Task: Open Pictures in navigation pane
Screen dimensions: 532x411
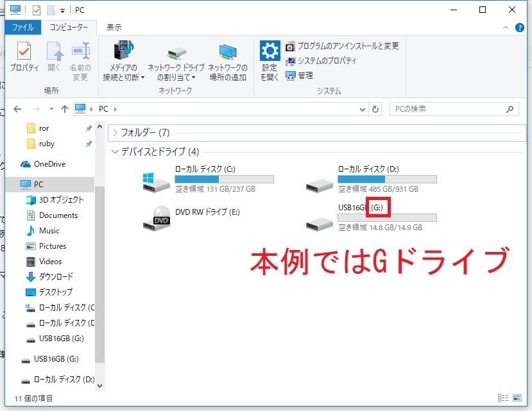Action: 46,246
